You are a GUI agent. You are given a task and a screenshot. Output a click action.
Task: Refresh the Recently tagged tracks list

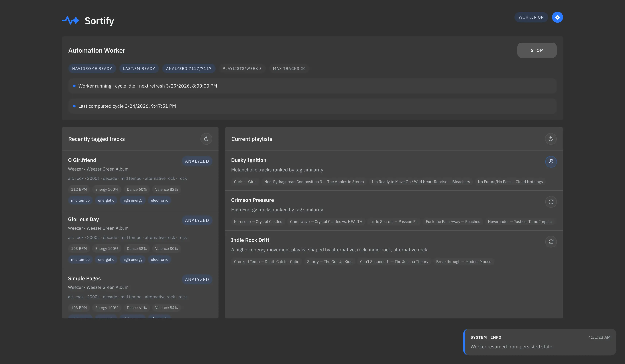[x=206, y=139]
